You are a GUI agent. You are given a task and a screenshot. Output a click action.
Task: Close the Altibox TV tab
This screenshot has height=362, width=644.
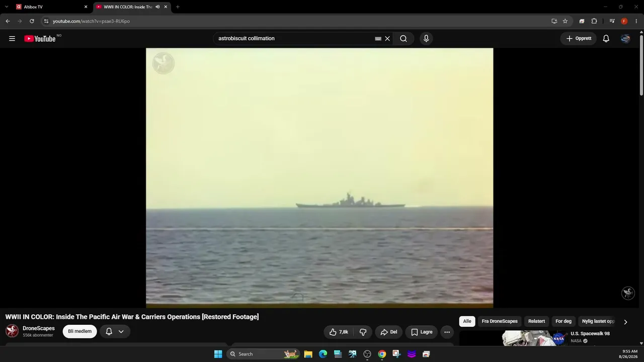[86, 7]
